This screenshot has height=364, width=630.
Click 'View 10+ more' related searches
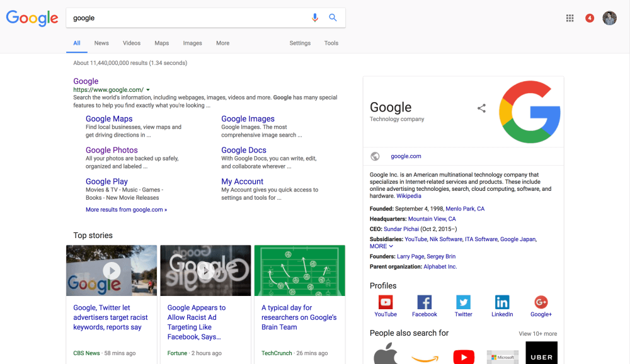[x=537, y=334]
